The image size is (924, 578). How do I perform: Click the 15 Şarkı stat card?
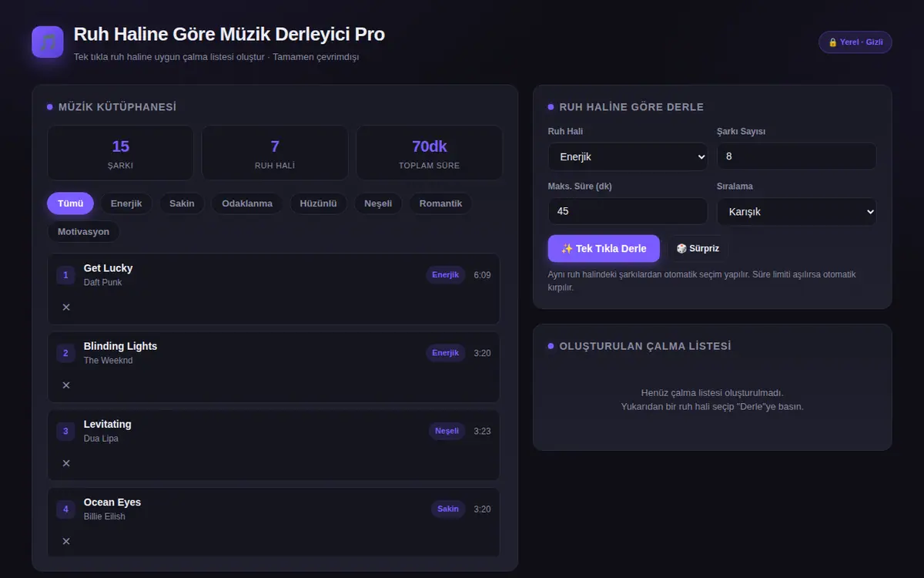click(x=120, y=153)
